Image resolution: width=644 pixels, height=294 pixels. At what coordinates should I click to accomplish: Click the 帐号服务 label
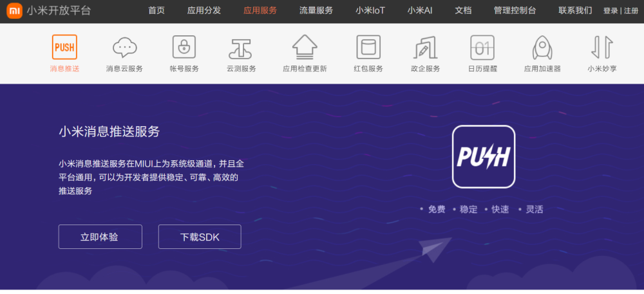pyautogui.click(x=184, y=69)
